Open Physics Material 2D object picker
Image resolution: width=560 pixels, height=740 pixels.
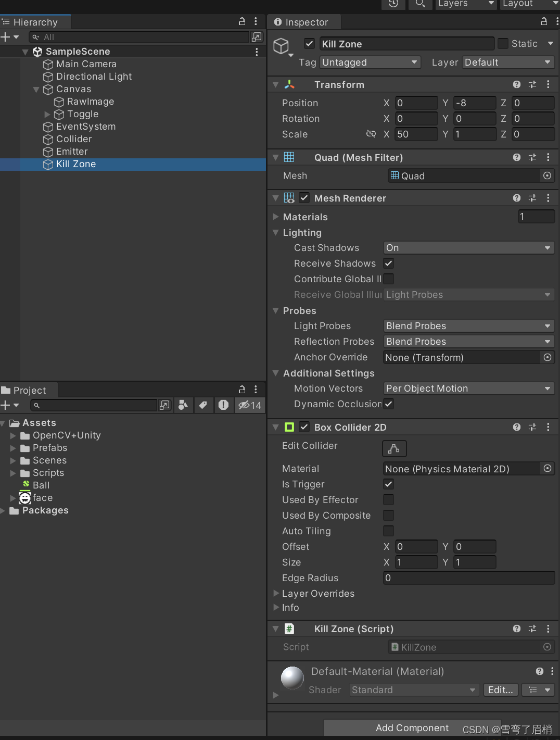coord(548,468)
